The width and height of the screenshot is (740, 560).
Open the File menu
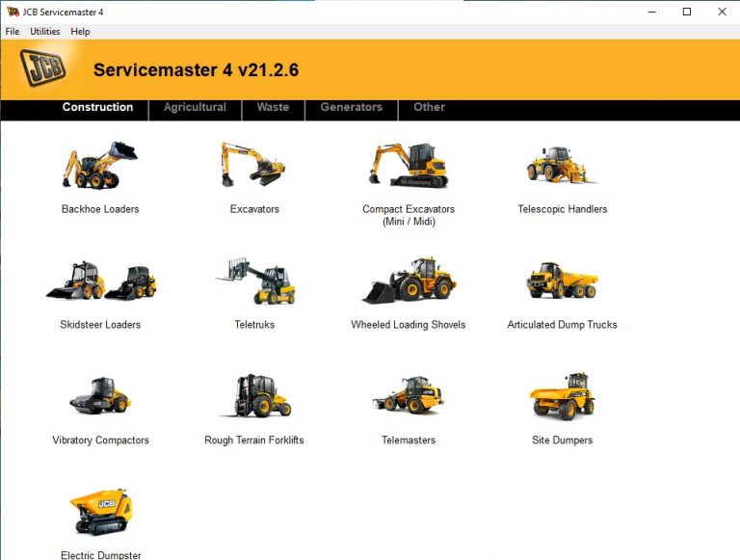pos(13,31)
